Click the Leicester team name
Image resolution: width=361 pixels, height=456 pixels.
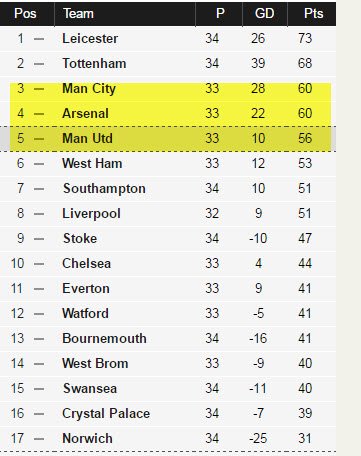tap(90, 38)
